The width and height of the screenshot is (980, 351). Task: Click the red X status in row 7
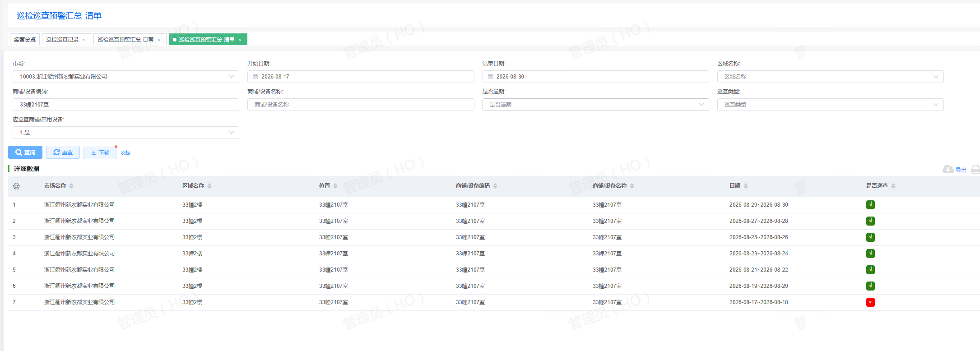[870, 302]
